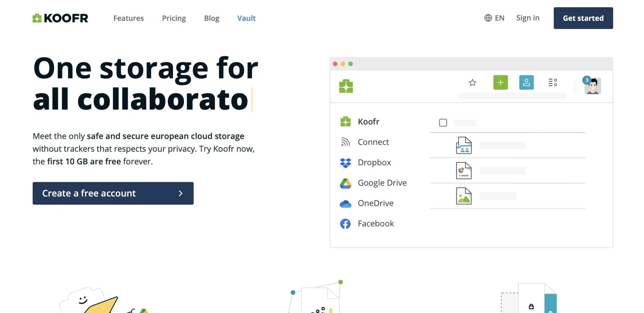Click the contacts document file icon
The image size is (644, 313).
(464, 145)
